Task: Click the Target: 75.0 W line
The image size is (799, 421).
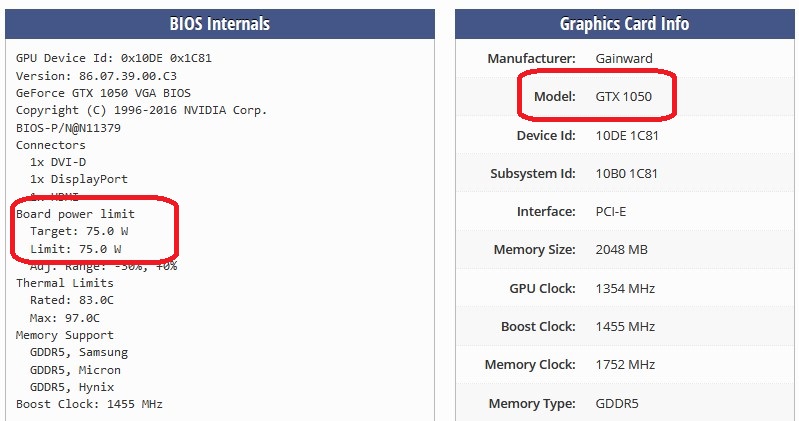Action: click(x=76, y=231)
